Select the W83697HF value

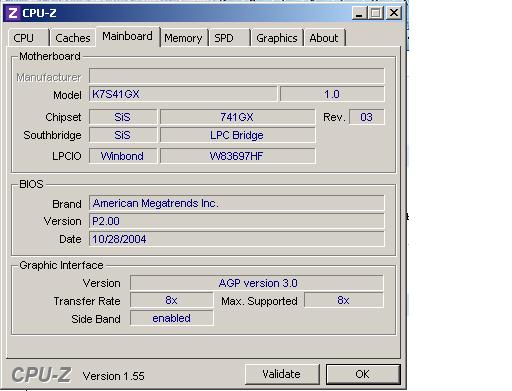pyautogui.click(x=237, y=156)
